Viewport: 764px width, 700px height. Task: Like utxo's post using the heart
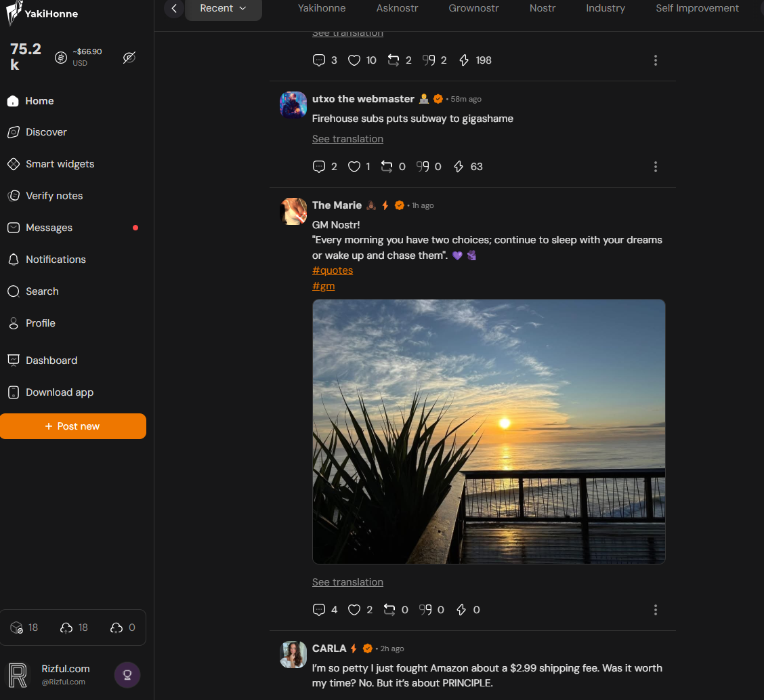[353, 166]
